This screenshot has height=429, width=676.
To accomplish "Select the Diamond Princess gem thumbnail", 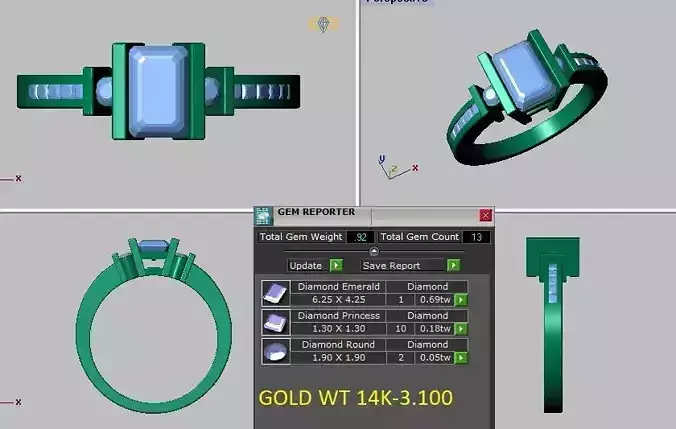I will tap(276, 322).
